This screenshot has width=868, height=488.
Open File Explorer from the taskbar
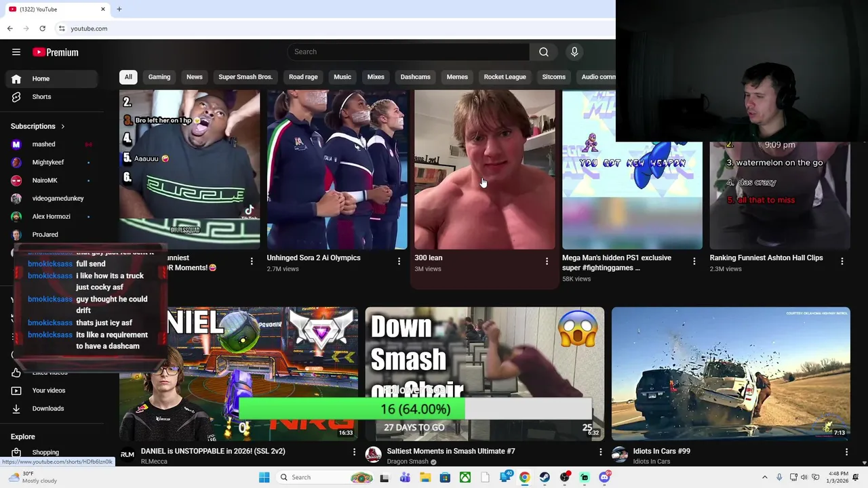pyautogui.click(x=425, y=477)
